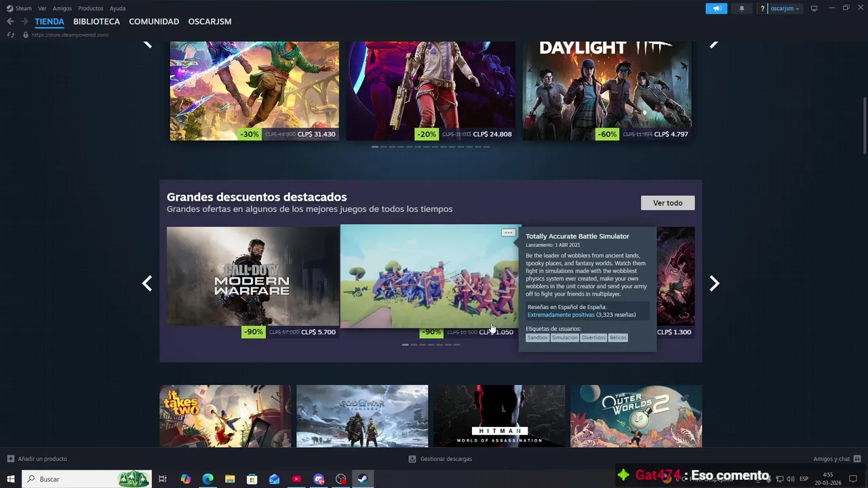Open the Totally Accurate Battle Simulator capsule

(x=429, y=277)
